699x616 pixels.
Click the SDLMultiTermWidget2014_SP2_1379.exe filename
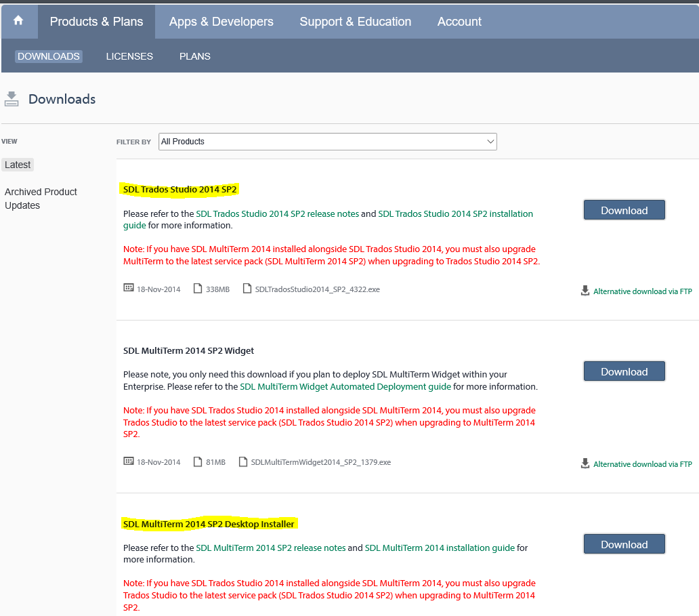[321, 463]
